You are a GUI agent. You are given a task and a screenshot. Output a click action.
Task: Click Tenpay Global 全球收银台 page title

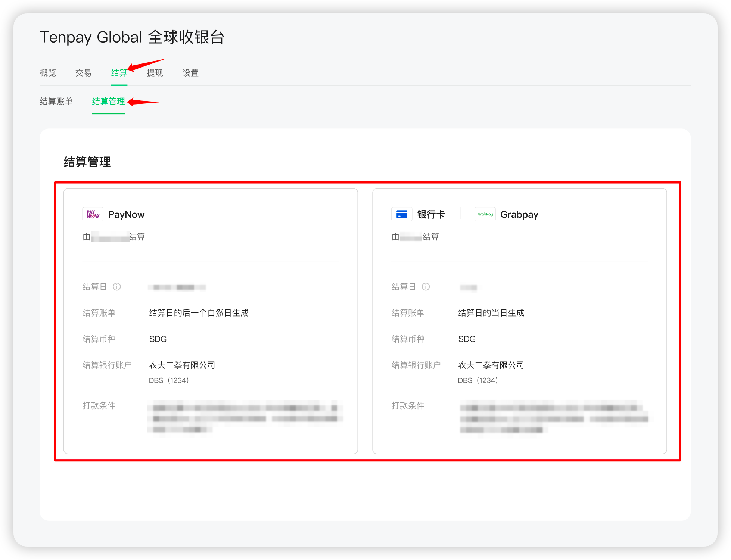click(x=132, y=37)
